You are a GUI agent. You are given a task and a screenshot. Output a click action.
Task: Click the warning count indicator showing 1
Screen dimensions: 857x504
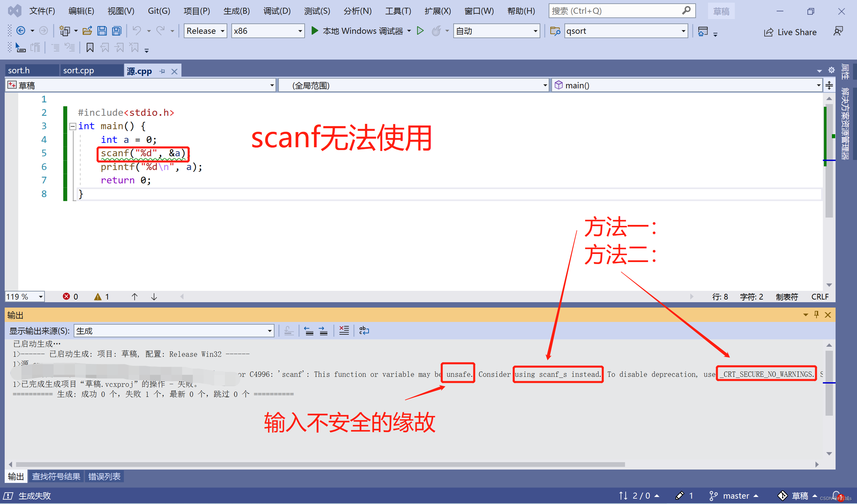pos(102,297)
